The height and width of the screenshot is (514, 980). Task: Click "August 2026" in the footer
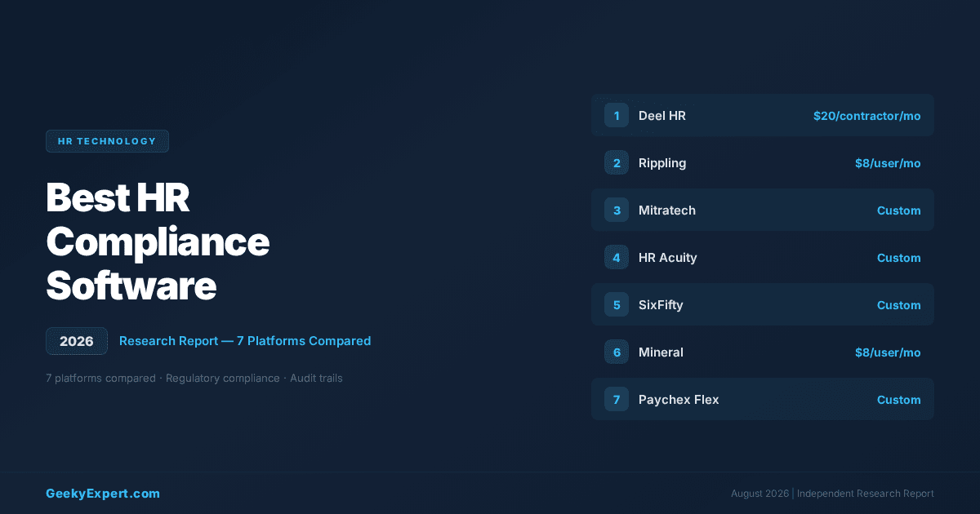760,494
